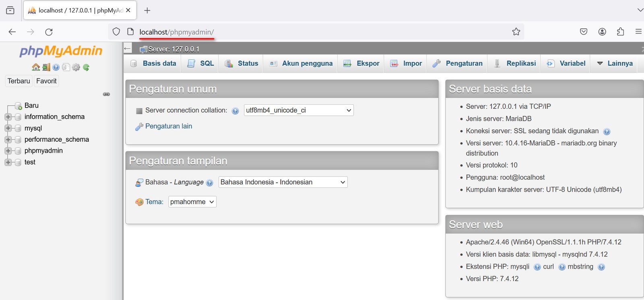Click the Pengaturan lain link

tap(169, 126)
